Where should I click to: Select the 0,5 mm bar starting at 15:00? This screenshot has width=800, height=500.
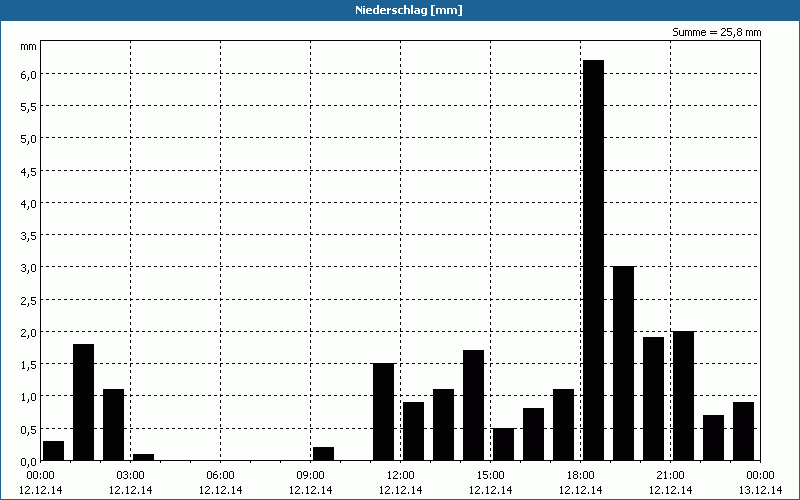tap(504, 444)
